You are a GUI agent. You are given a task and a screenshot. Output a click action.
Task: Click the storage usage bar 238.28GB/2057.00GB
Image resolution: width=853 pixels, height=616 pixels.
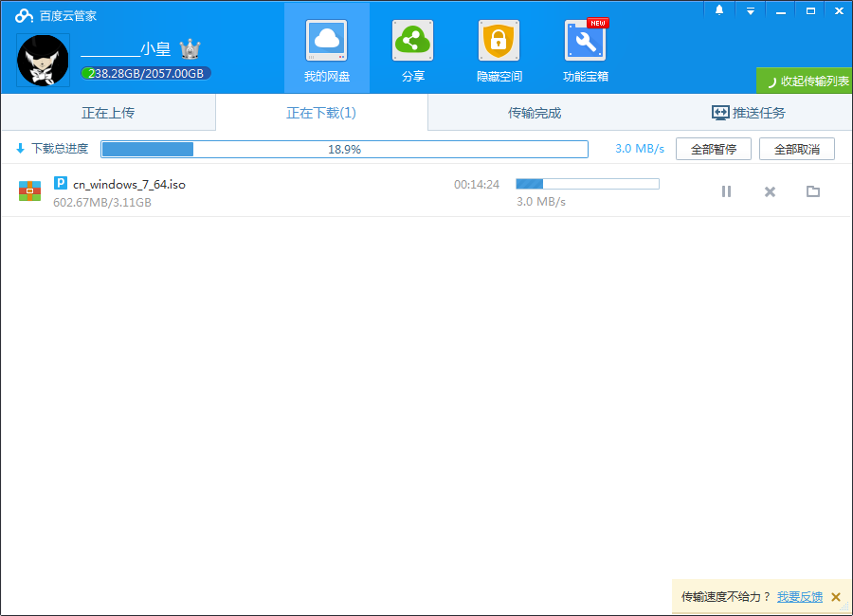click(x=146, y=74)
